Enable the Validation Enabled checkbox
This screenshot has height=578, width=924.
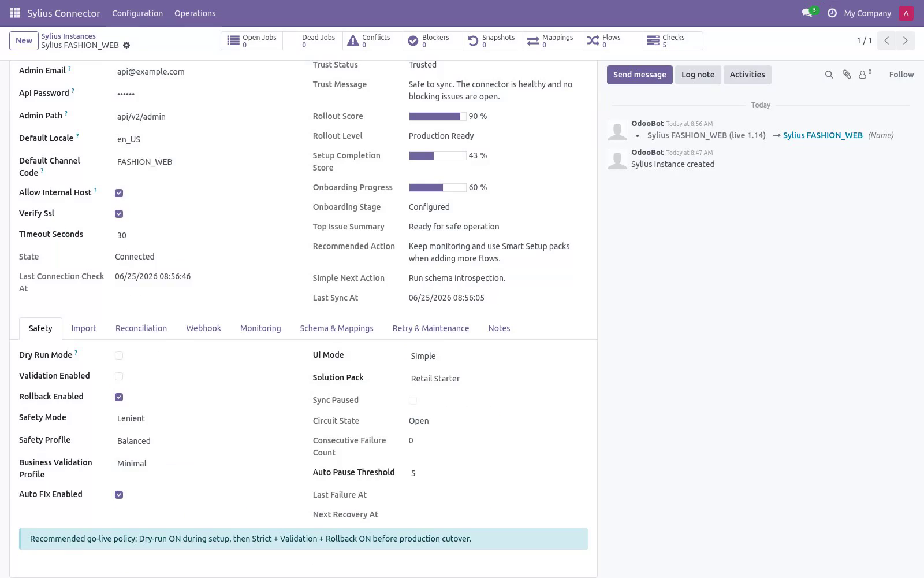119,376
